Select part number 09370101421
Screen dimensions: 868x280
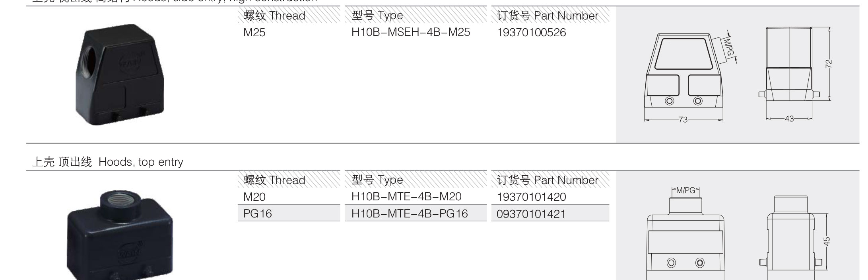tap(531, 214)
